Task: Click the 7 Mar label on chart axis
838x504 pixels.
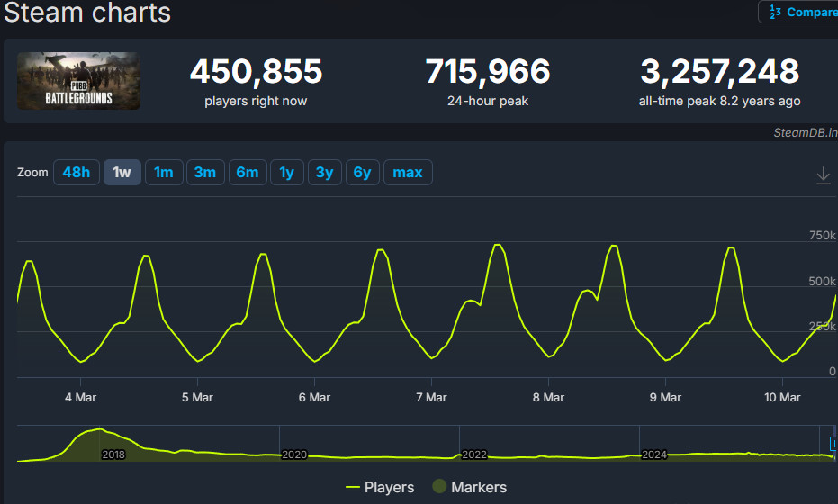Action: [431, 397]
